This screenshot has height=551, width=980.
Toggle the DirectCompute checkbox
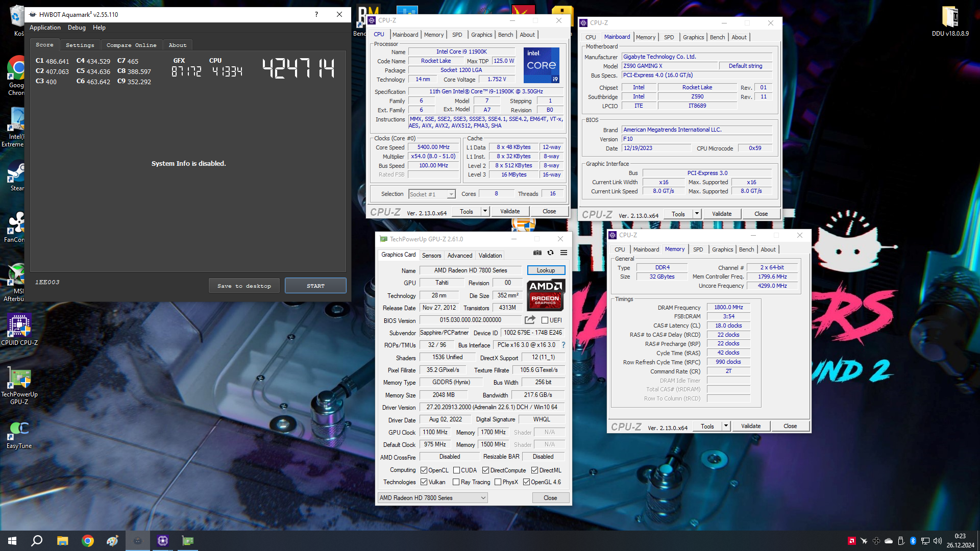(x=485, y=470)
